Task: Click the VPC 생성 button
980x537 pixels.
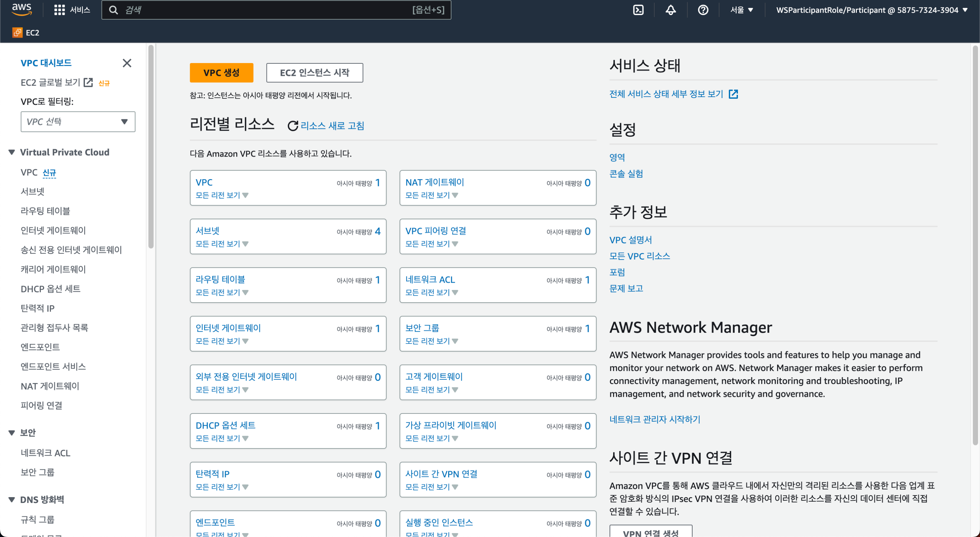Action: click(x=221, y=73)
